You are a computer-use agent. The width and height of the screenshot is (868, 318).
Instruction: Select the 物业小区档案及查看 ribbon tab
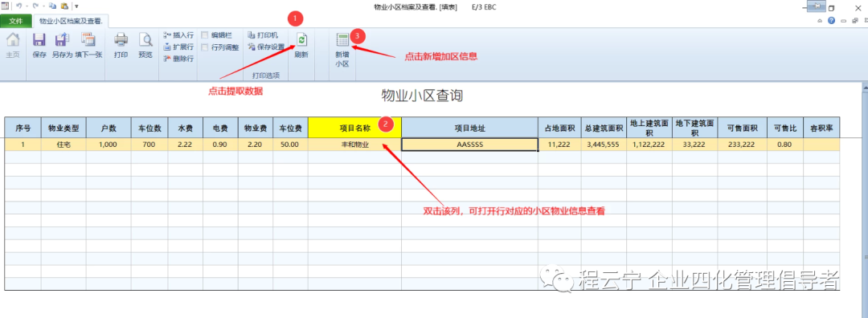coord(71,22)
